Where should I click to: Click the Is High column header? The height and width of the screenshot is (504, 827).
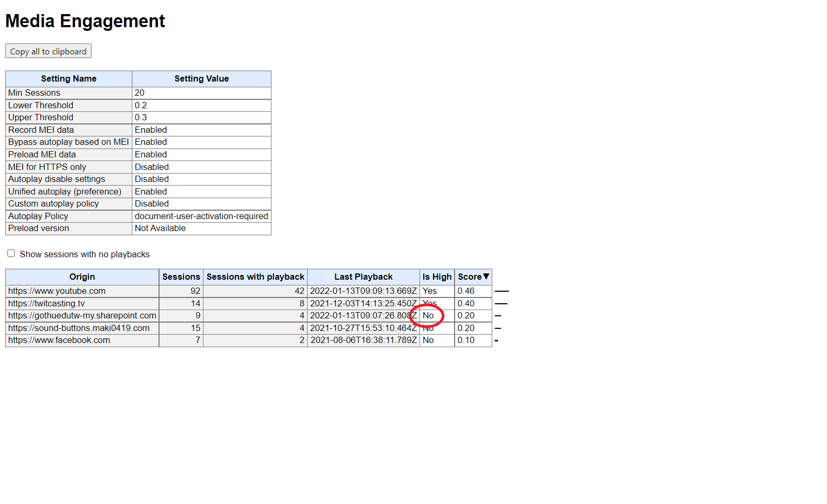point(437,277)
